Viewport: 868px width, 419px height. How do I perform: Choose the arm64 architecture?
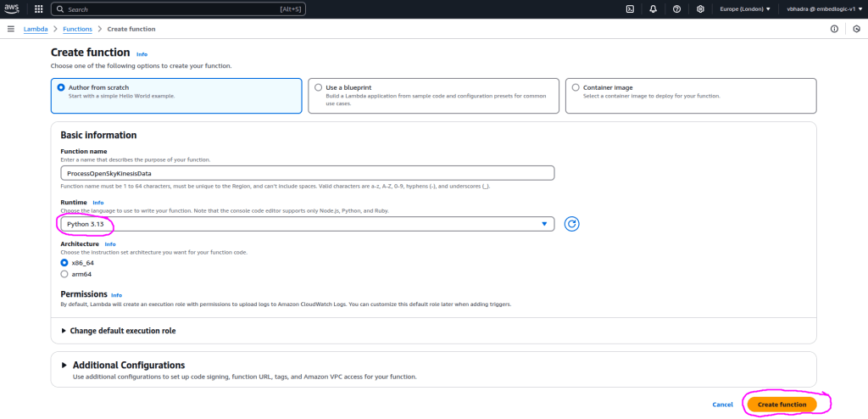pyautogui.click(x=64, y=274)
